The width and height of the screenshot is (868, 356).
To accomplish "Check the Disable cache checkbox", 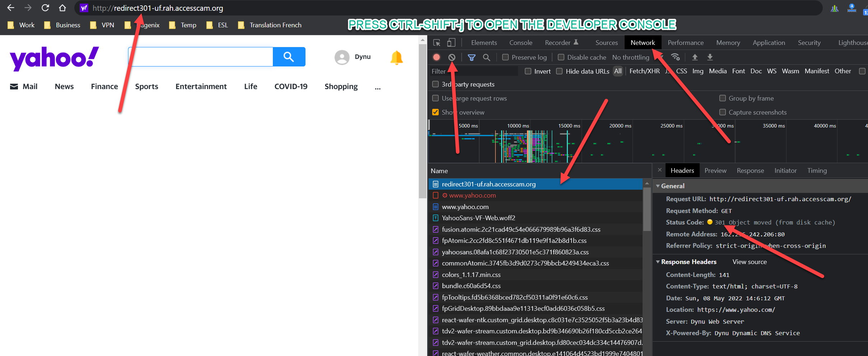I will point(561,57).
